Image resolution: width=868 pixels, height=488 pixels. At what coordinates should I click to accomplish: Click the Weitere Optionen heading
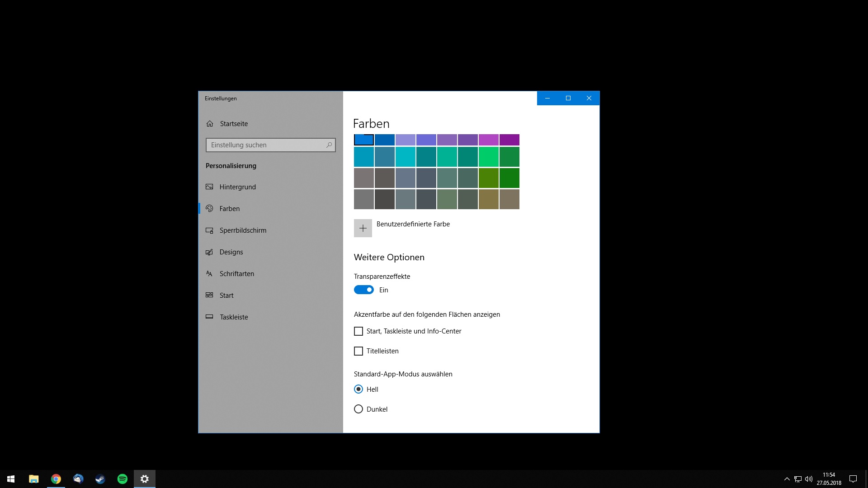[389, 258]
